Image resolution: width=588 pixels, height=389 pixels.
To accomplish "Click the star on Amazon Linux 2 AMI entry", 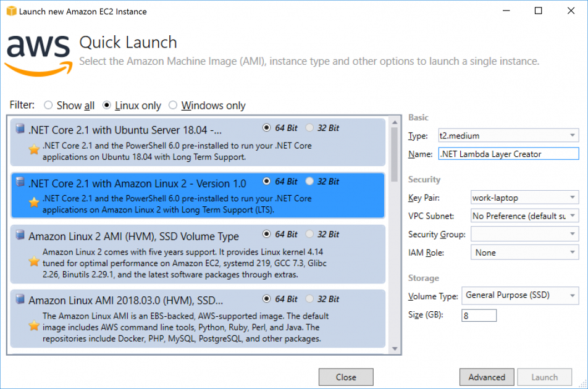I will [x=33, y=261].
